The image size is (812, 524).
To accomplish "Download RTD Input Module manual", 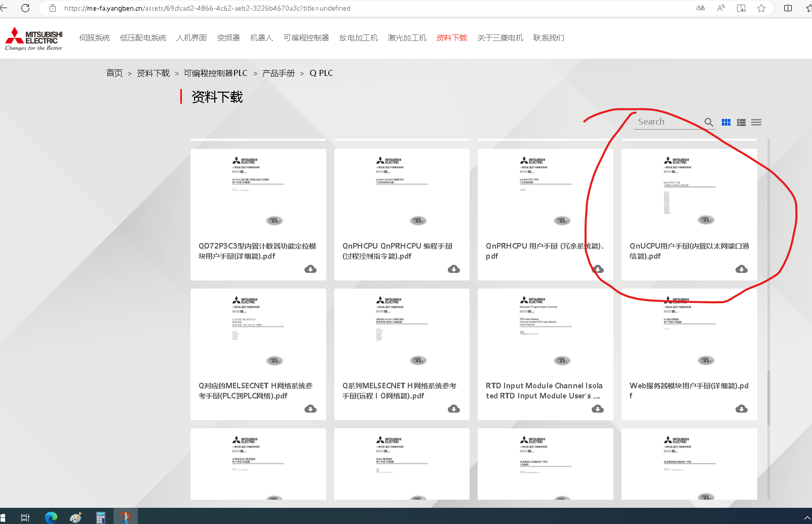I will tap(598, 409).
